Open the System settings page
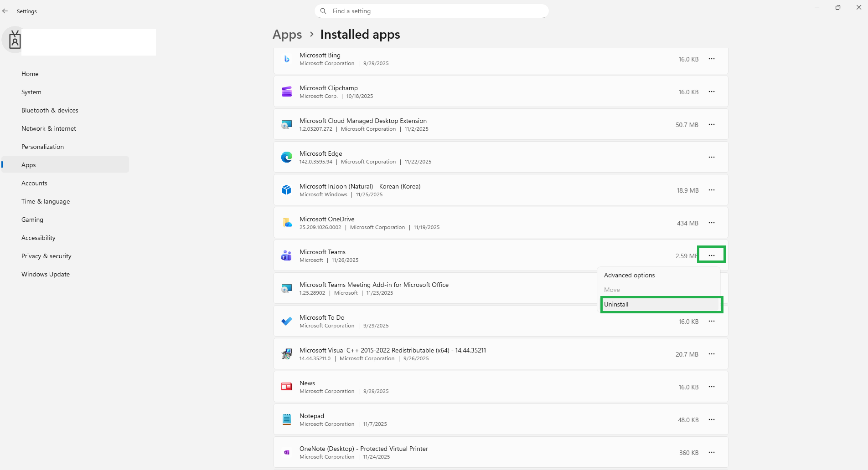 pos(65,92)
